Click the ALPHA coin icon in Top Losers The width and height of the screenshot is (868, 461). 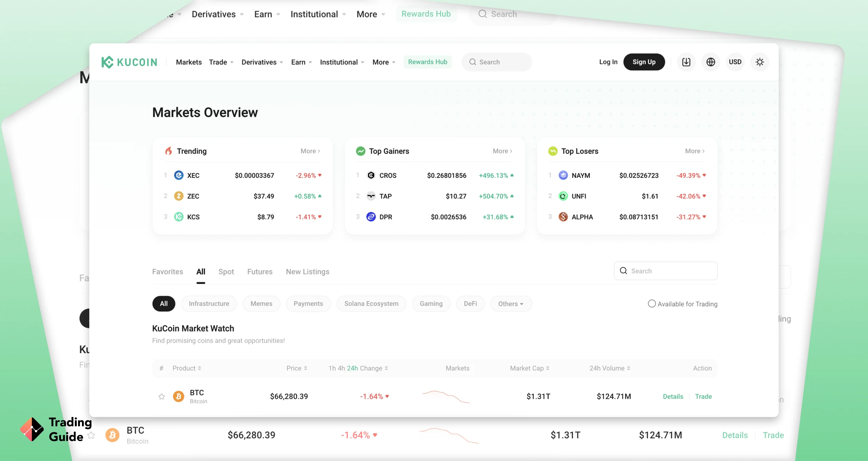(x=563, y=217)
